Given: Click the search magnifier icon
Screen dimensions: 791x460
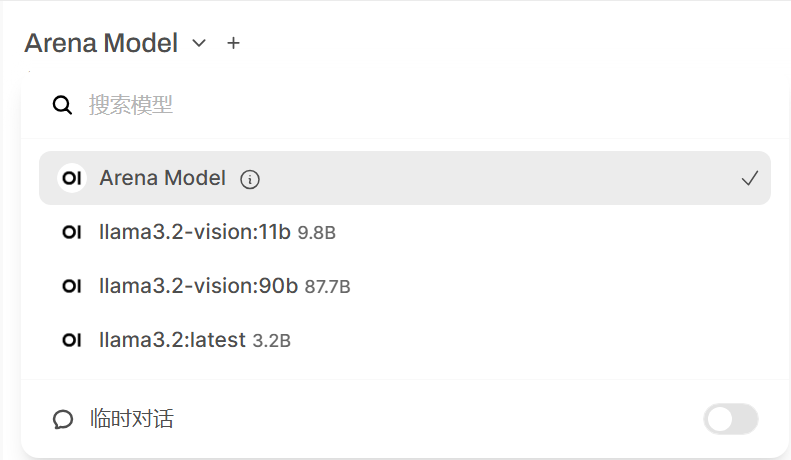Looking at the screenshot, I should (x=62, y=105).
